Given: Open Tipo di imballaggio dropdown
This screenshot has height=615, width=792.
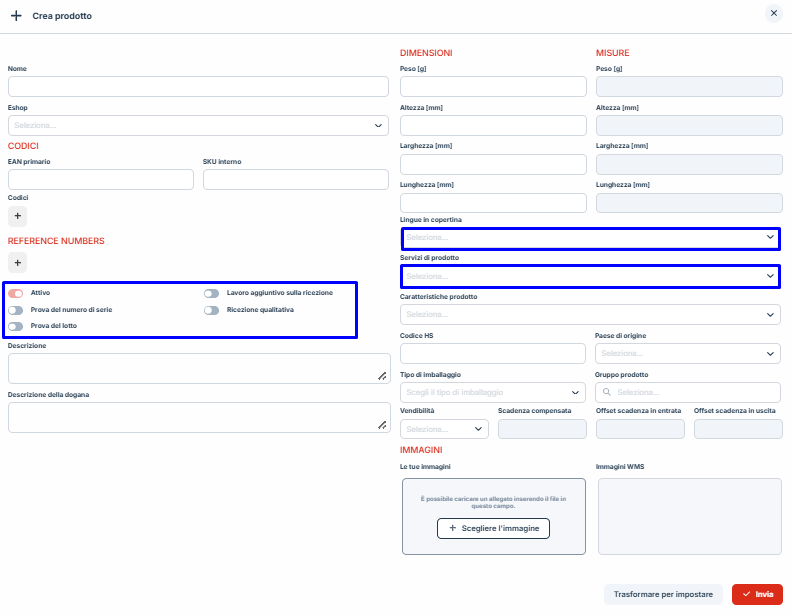Looking at the screenshot, I should pos(493,393).
